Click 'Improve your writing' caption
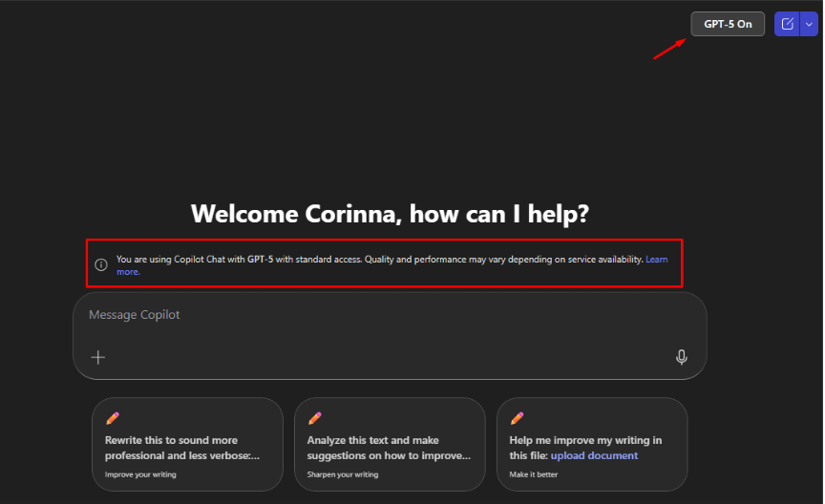Screen dimensions: 825x504 [140, 474]
